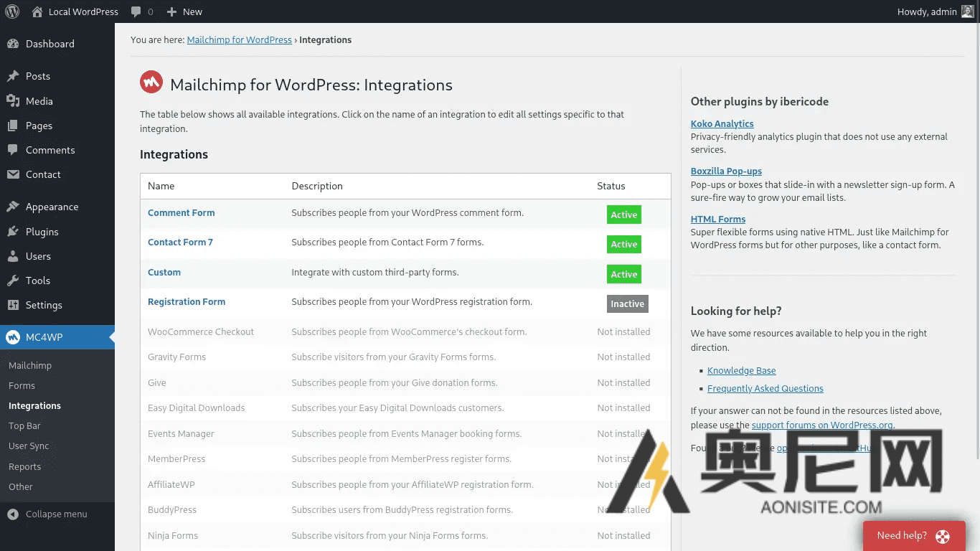Open the Dashboard menu item
980x551 pixels.
tap(57, 44)
